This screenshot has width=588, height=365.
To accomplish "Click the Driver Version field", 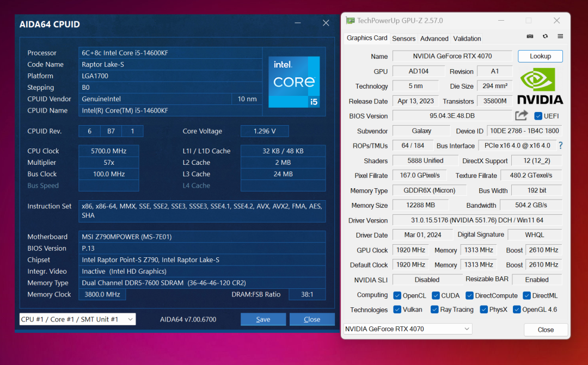I will pos(477,220).
